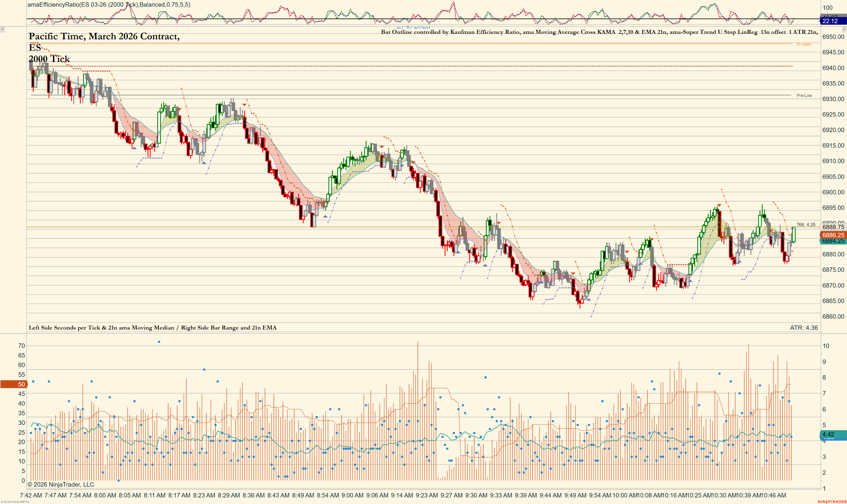This screenshot has height=504, width=847.
Task: Click the Pre-Low level label
Action: pyautogui.click(x=804, y=95)
